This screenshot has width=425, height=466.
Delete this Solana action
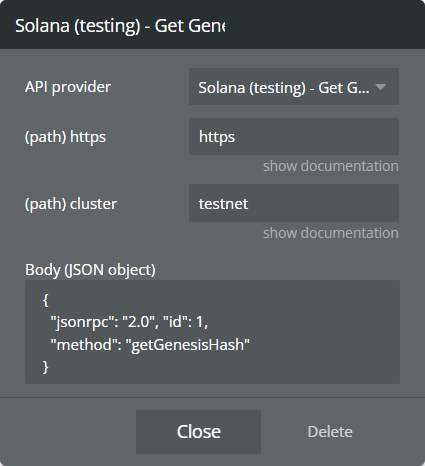pyautogui.click(x=330, y=432)
